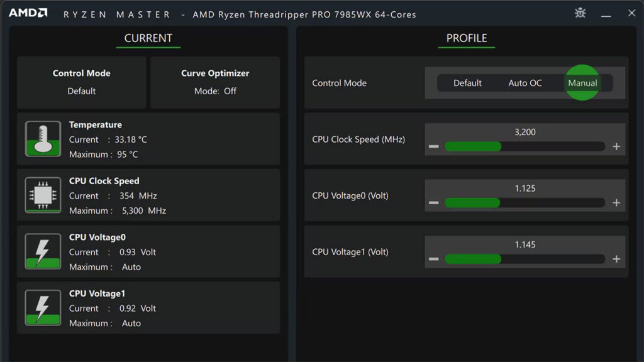Click the CPU Voltage1 lightning bolt icon
The image size is (644, 362).
(x=42, y=308)
